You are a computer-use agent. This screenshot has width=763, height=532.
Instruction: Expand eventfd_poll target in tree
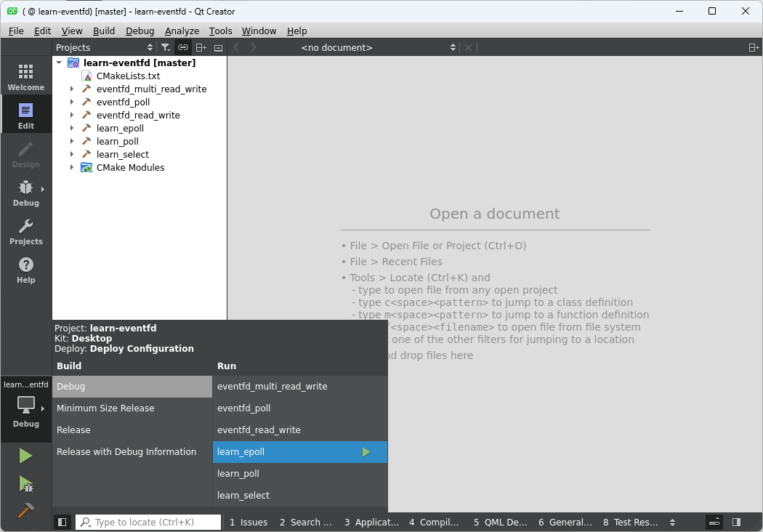point(71,102)
